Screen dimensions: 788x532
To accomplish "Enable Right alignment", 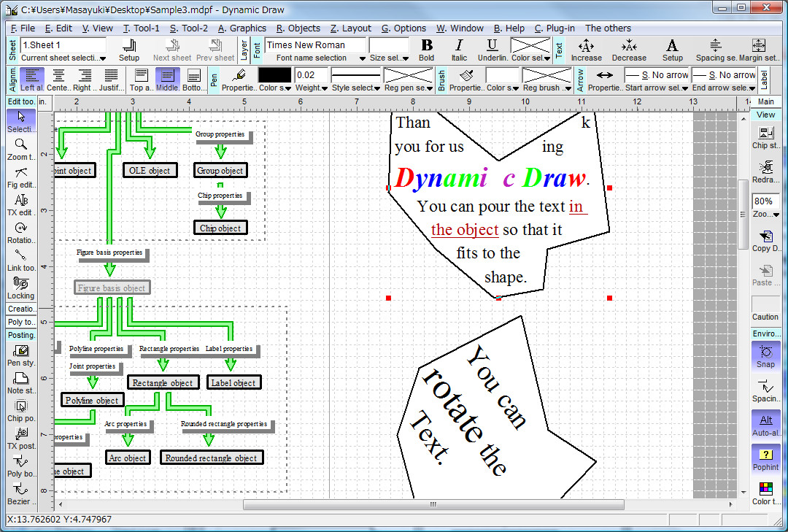I will coord(85,80).
